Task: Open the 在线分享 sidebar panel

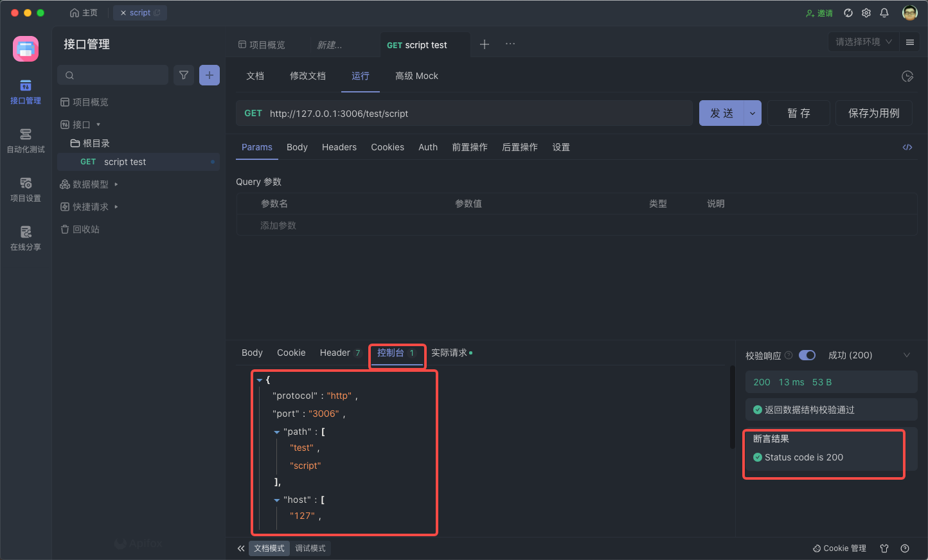Action: pyautogui.click(x=26, y=238)
